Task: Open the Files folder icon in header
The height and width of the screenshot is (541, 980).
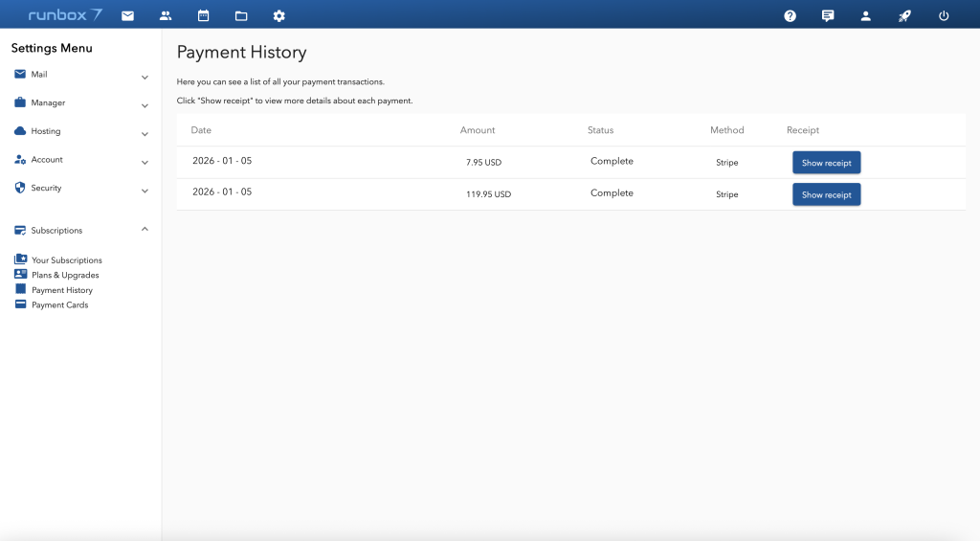Action: point(241,15)
